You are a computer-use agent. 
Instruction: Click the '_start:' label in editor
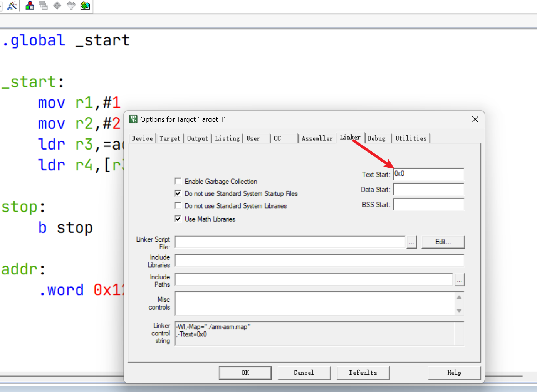(x=33, y=82)
